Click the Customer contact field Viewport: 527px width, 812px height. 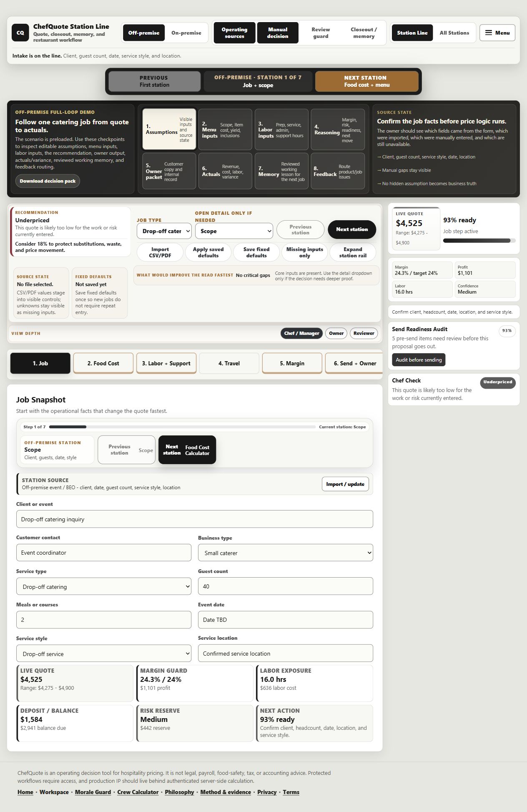pyautogui.click(x=104, y=553)
